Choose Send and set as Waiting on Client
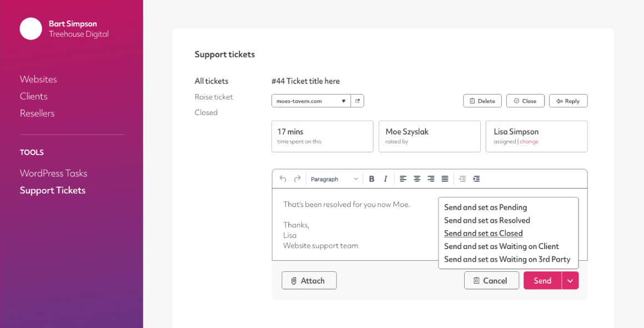 (501, 247)
